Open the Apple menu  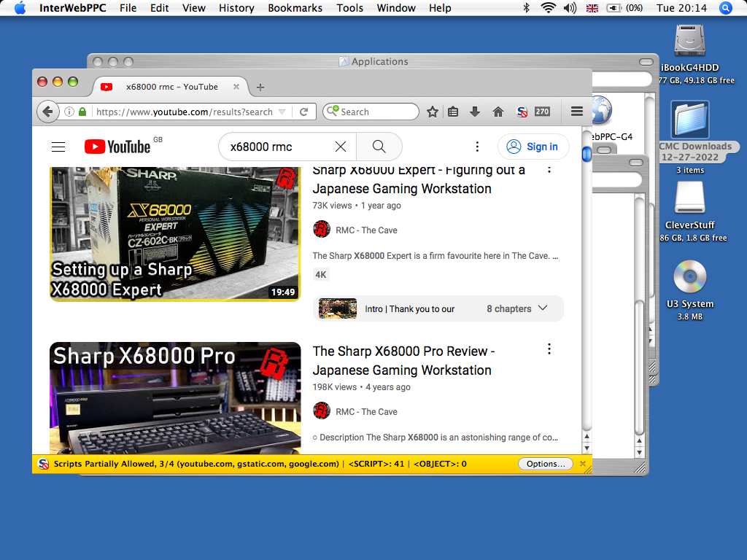[x=20, y=7]
